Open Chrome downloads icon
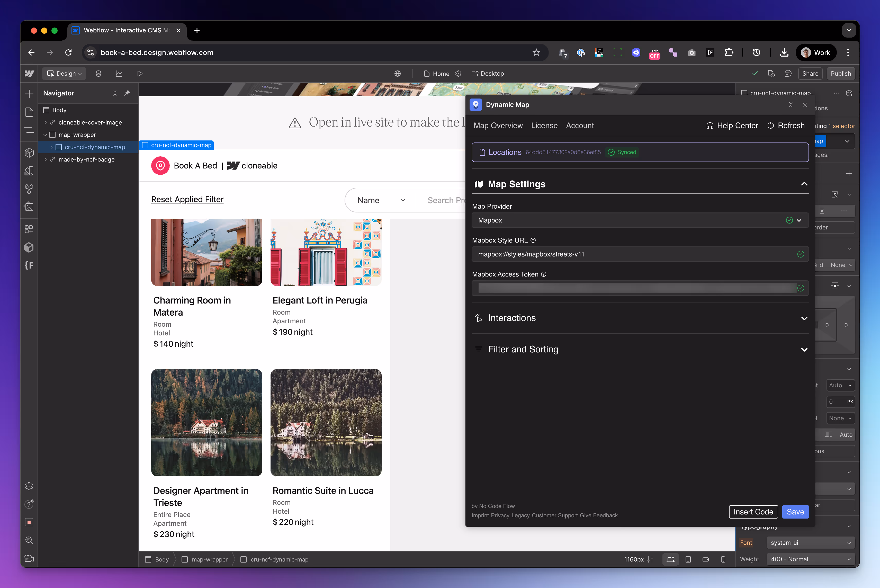The height and width of the screenshot is (588, 880). pos(784,52)
